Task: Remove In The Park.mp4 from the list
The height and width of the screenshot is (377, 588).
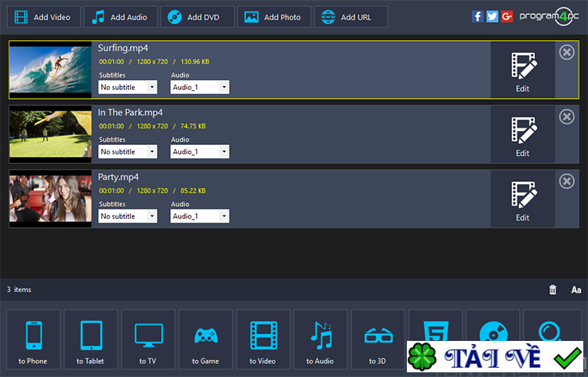Action: coord(567,117)
